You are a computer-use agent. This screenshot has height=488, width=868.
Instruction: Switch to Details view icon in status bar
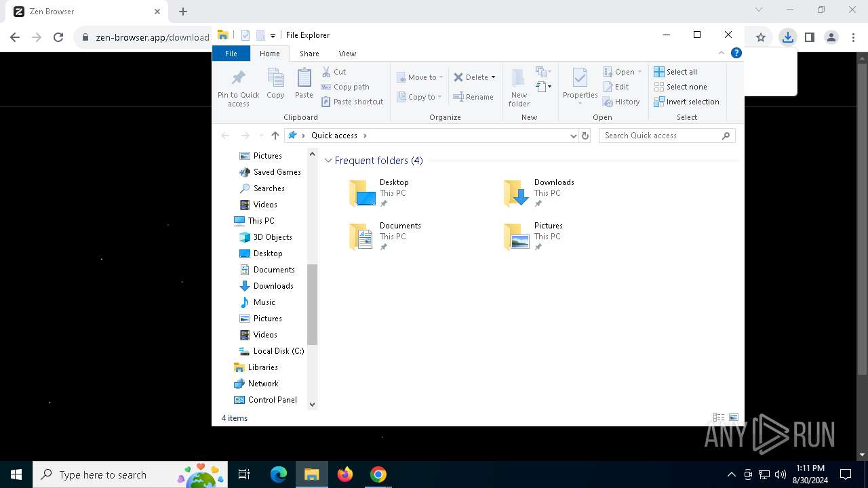[x=719, y=418]
